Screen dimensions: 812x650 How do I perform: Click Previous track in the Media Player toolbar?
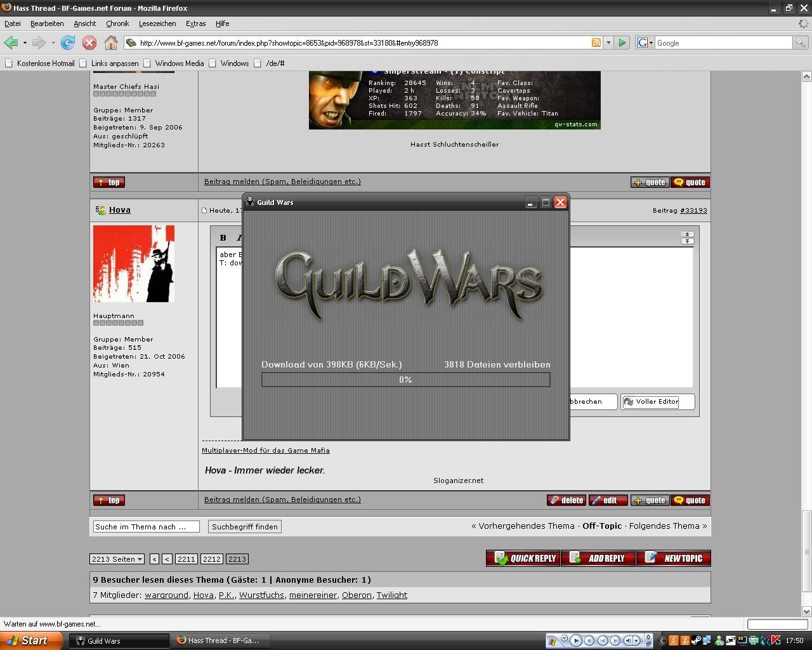603,640
